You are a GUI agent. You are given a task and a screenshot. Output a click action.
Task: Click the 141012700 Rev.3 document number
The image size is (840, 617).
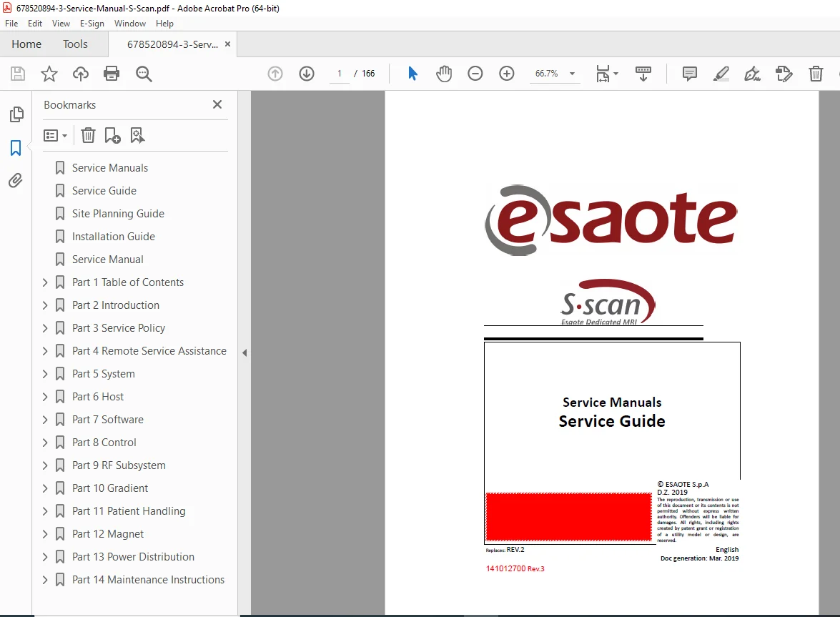tap(515, 569)
